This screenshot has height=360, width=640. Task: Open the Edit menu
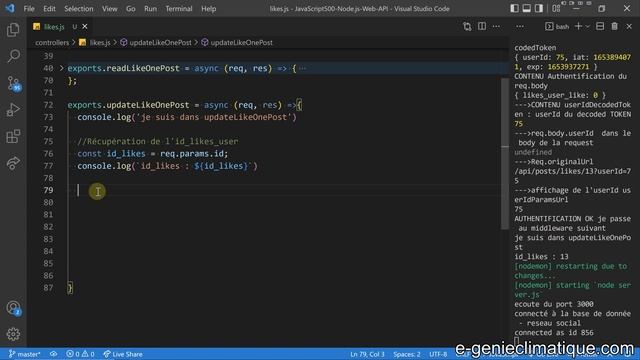click(49, 9)
